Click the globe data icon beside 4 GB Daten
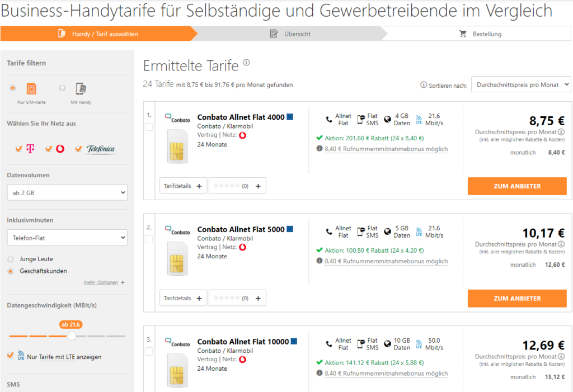Screen dimensions: 573x392 click(x=387, y=119)
